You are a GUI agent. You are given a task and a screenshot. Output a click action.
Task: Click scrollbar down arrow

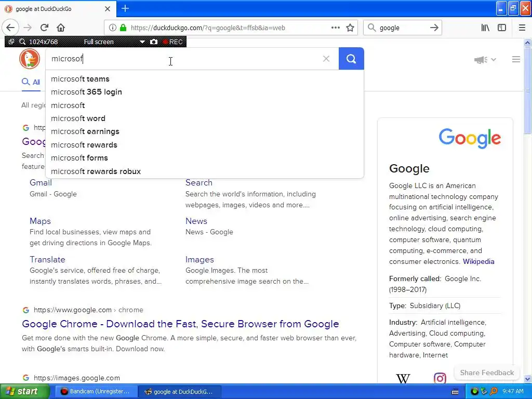tap(527, 379)
